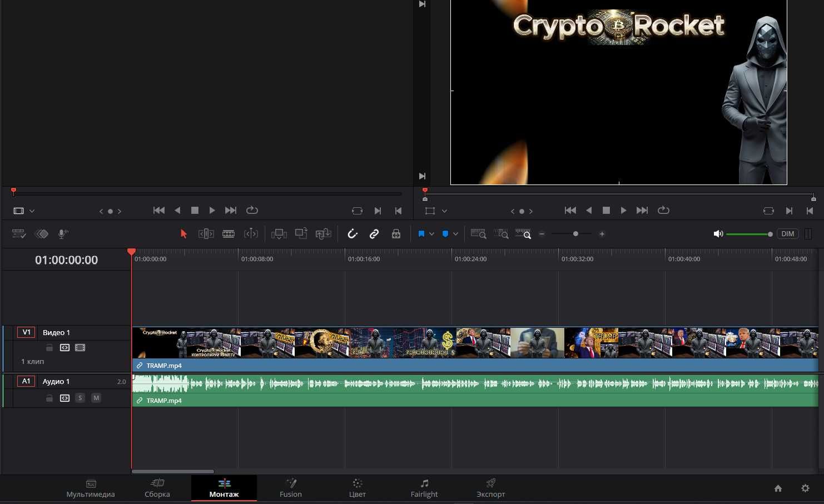The height and width of the screenshot is (504, 824).
Task: Select the Selection mode arrow tool
Action: (x=183, y=234)
